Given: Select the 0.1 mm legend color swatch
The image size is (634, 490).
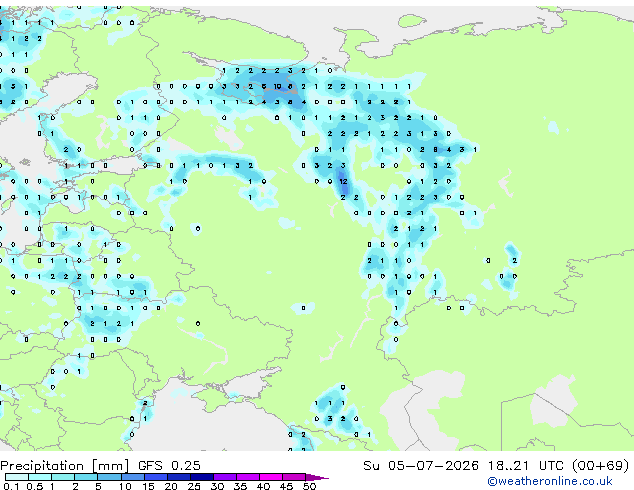Looking at the screenshot, I should 17,477.
